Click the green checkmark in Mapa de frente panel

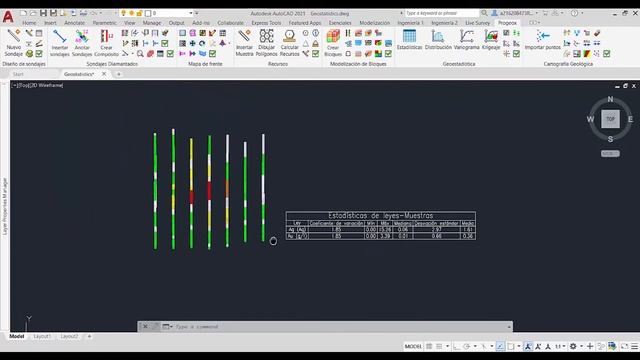pyautogui.click(x=213, y=53)
